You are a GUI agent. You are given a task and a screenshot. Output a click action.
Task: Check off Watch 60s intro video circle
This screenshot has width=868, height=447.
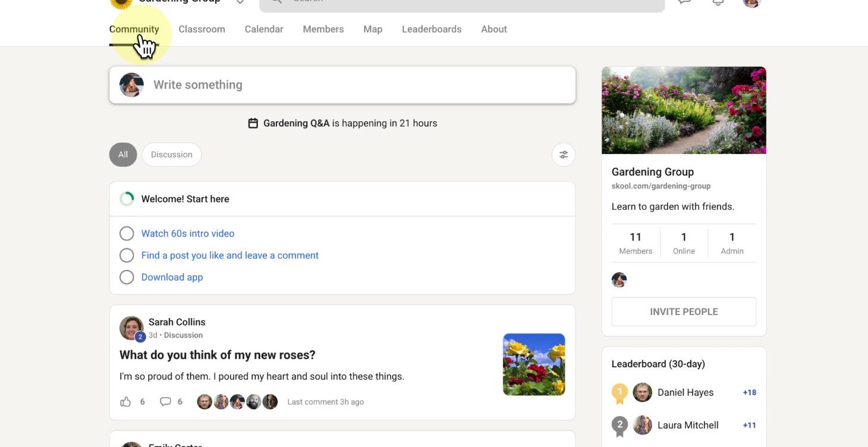click(x=127, y=234)
